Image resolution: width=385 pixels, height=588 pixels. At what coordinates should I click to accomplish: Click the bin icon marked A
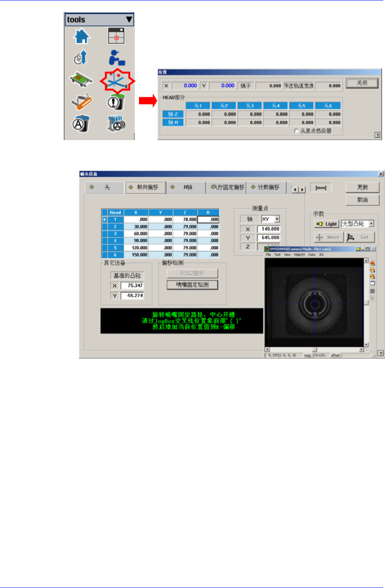(x=81, y=123)
